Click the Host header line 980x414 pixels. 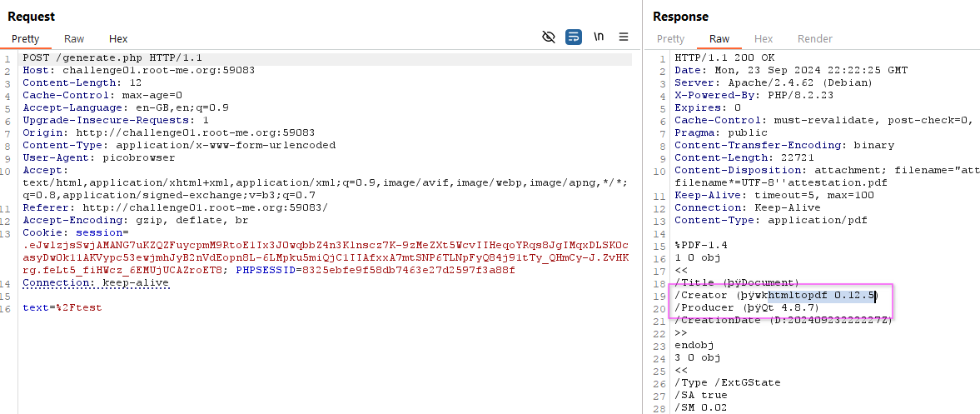click(139, 70)
